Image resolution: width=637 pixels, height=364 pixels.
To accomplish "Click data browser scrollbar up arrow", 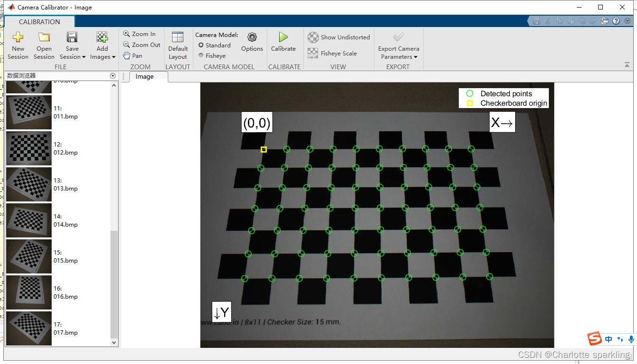I will coord(114,85).
